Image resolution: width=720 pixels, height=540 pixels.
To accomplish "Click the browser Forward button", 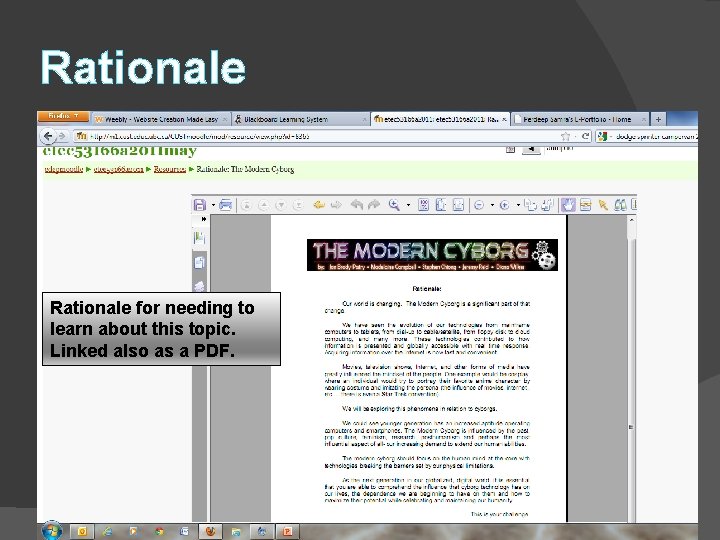I will [x=63, y=136].
